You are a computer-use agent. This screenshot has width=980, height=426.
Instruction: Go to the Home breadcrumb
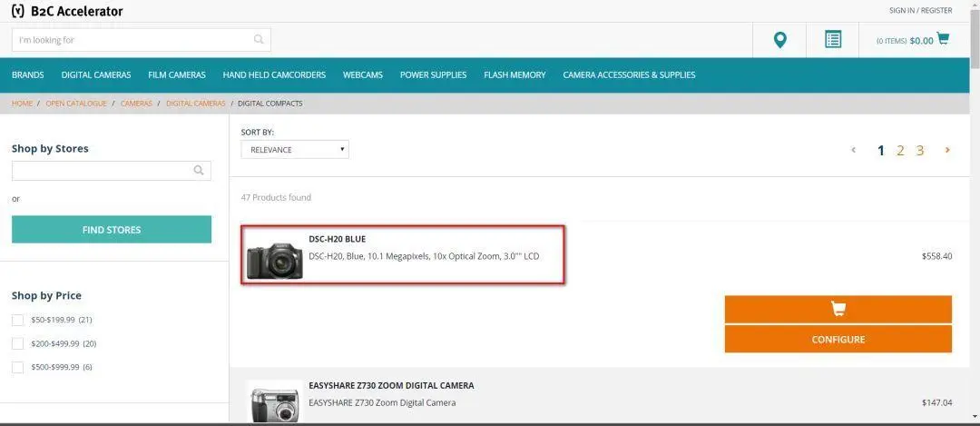[x=22, y=104]
